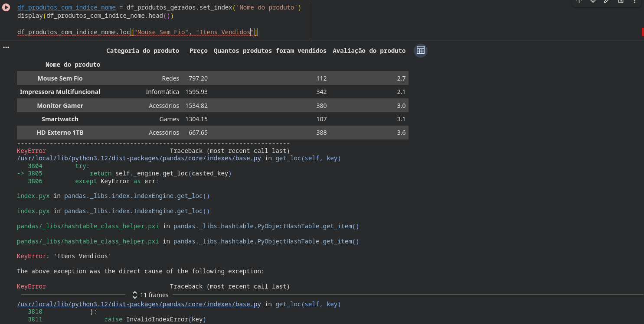644x324 pixels.
Task: Click the 'Avaliação do produto' column header
Action: (369, 51)
